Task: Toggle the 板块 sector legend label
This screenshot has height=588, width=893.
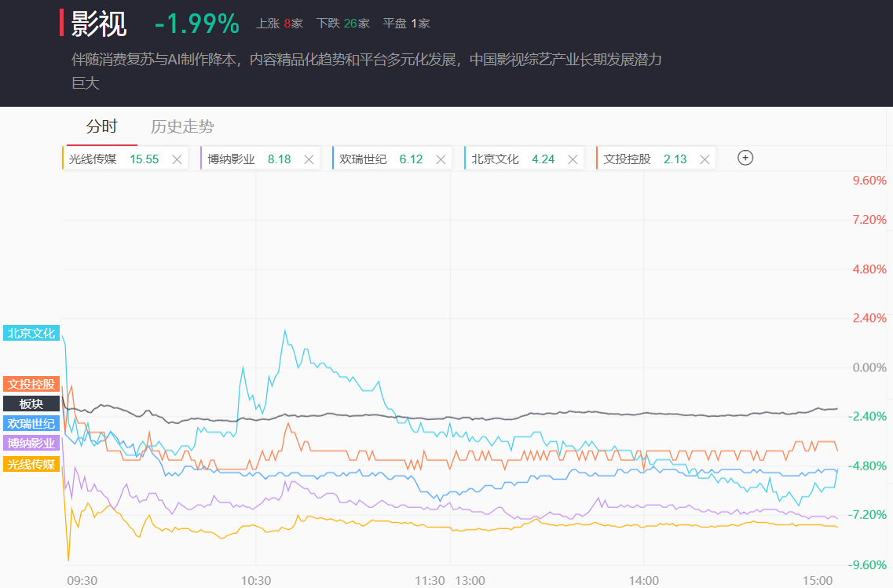Action: [x=31, y=404]
